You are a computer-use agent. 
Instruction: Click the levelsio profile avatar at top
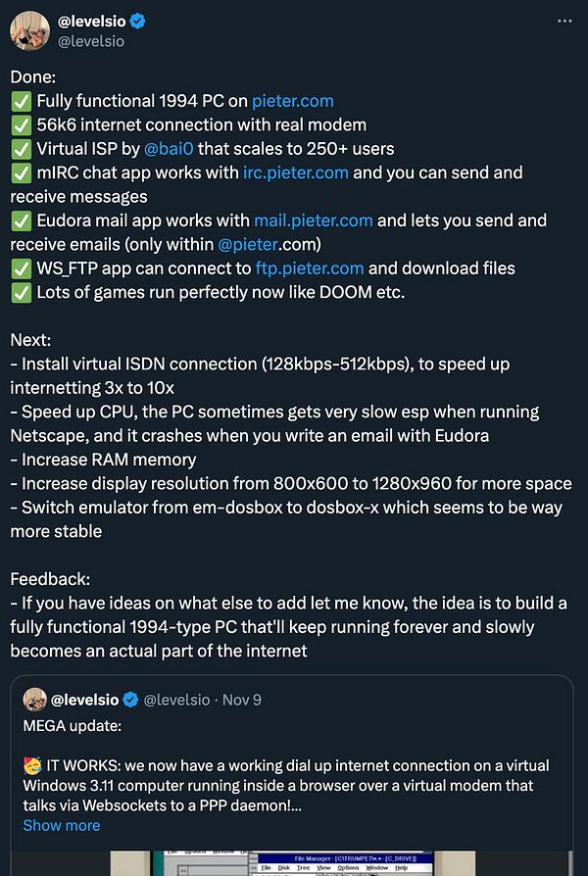(29, 30)
